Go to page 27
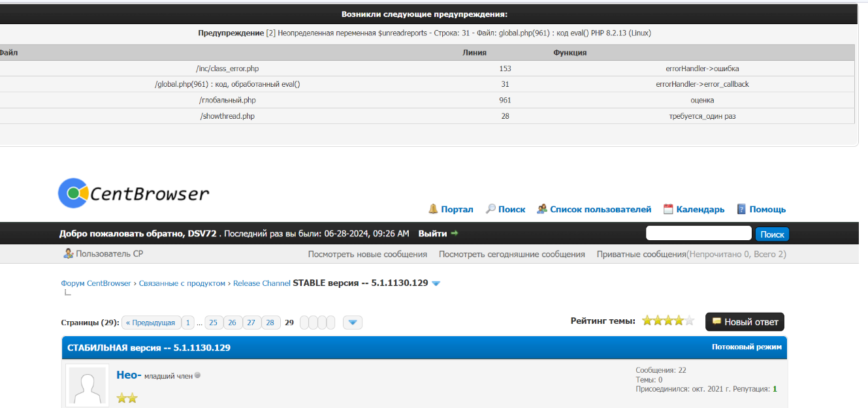Image resolution: width=868 pixels, height=408 pixels. [251, 322]
